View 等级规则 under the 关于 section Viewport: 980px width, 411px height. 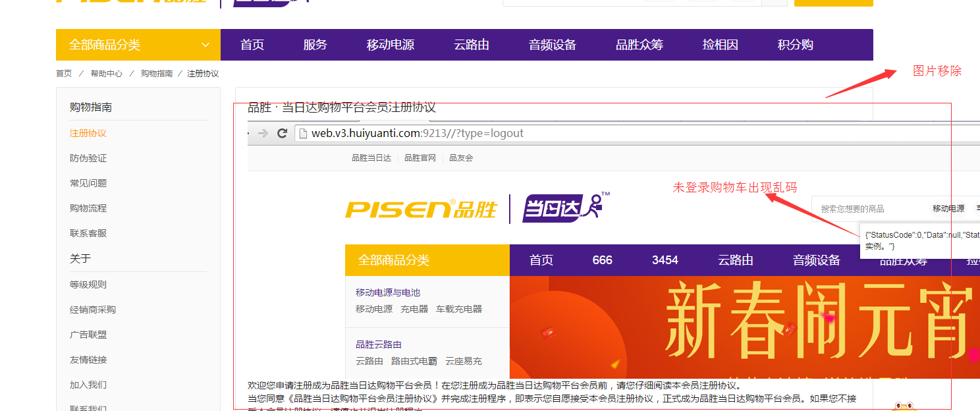click(x=88, y=285)
